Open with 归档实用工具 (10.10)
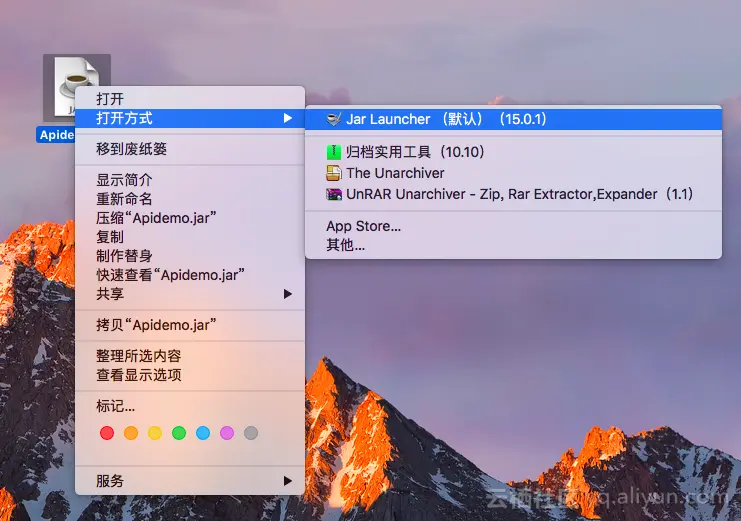Viewport: 741px width, 521px height. click(x=514, y=152)
